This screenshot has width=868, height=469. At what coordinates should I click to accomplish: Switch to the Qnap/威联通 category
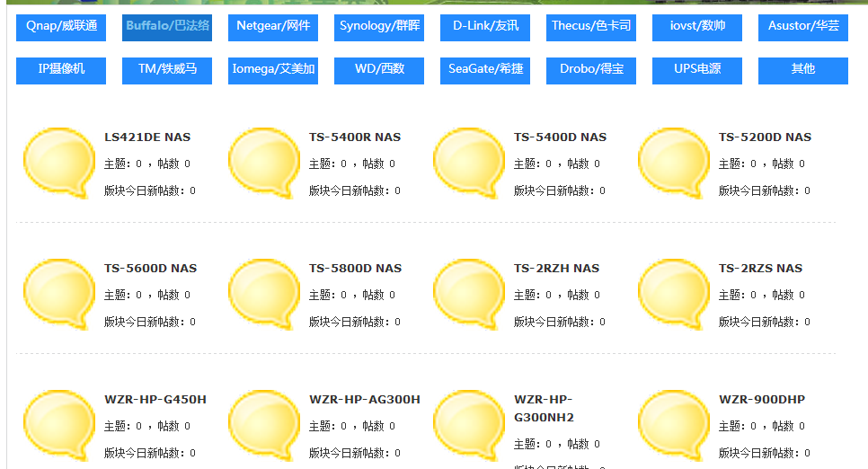pos(61,28)
